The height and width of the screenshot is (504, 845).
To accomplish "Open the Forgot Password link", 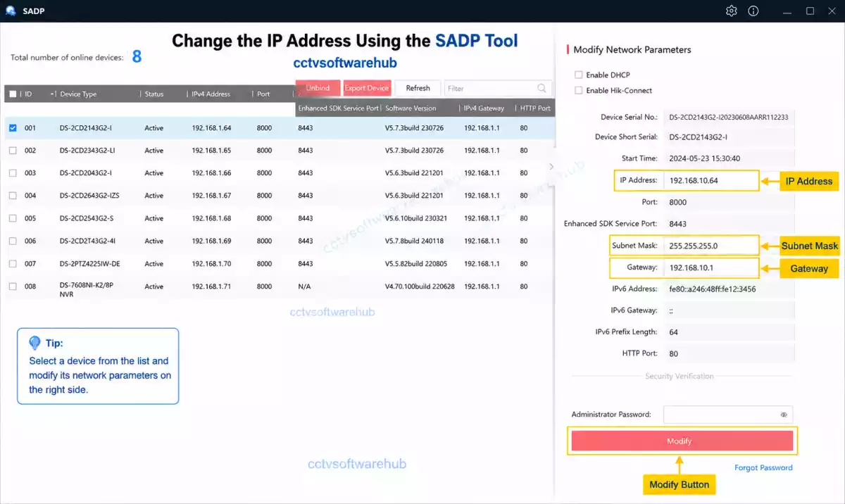I will click(763, 467).
